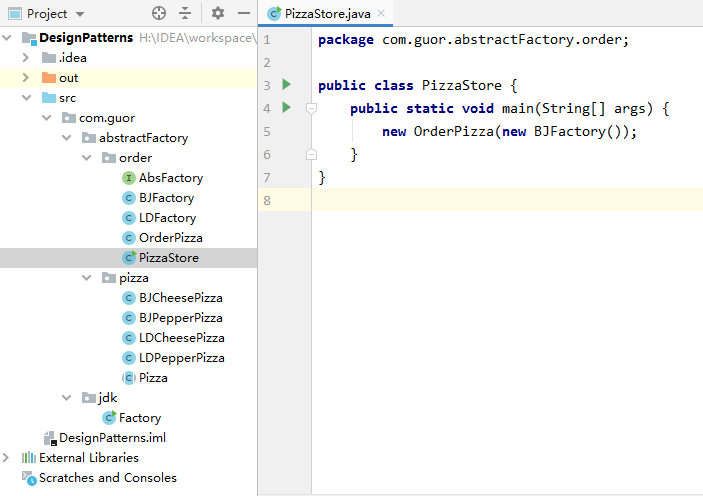The height and width of the screenshot is (496, 703).
Task: Run main method from gutter arrow at line 4
Action: pyautogui.click(x=286, y=107)
